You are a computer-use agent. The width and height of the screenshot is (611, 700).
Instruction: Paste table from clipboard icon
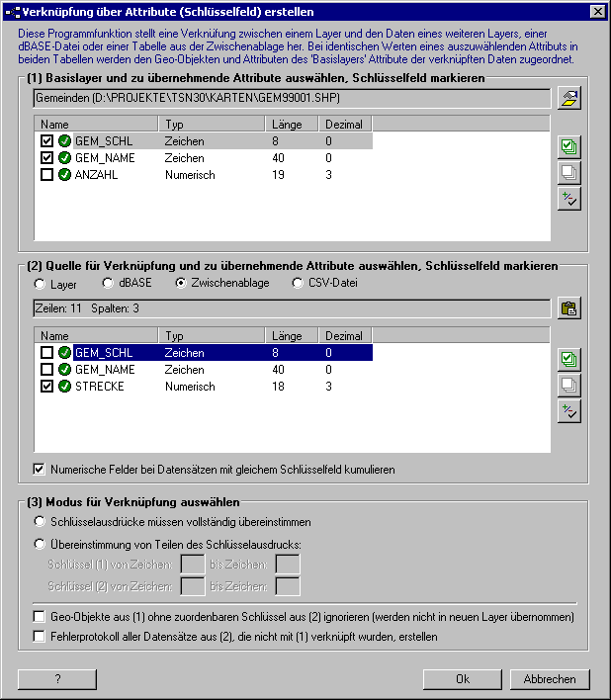569,308
